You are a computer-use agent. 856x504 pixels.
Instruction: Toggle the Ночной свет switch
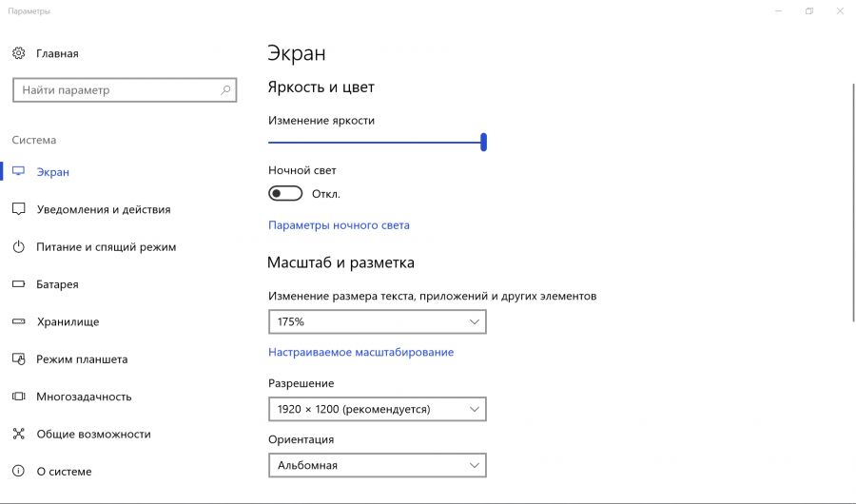tap(285, 193)
